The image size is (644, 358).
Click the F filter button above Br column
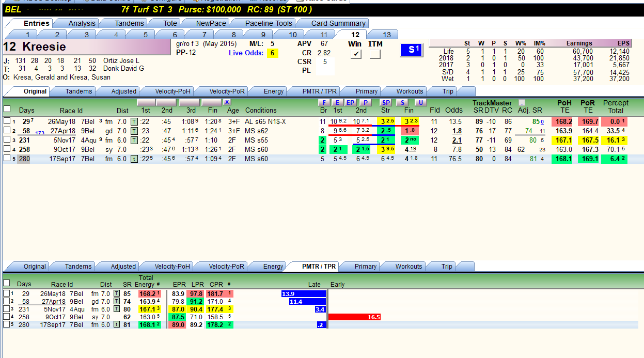point(324,102)
